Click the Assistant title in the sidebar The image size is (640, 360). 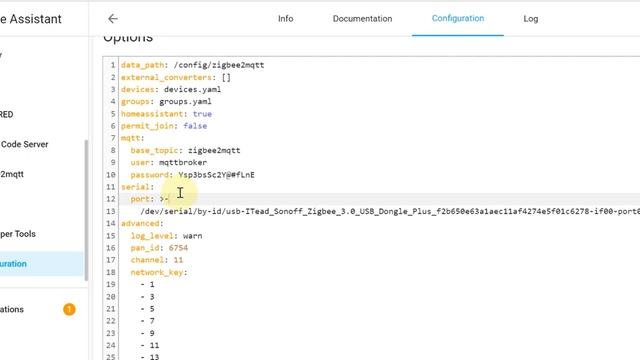pyautogui.click(x=31, y=19)
